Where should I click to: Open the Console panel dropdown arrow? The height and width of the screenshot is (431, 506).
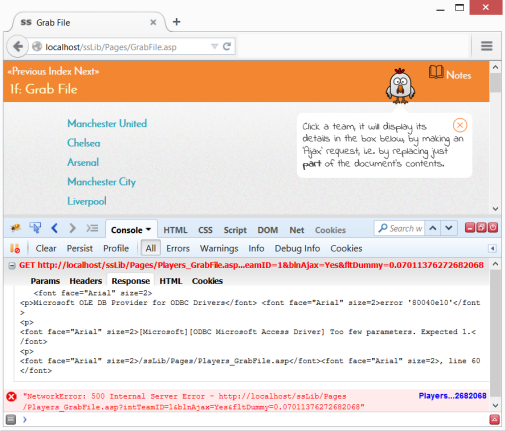pyautogui.click(x=148, y=229)
